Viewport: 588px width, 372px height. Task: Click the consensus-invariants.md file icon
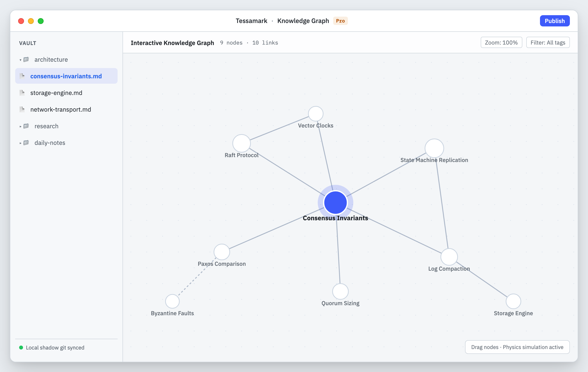tap(22, 76)
